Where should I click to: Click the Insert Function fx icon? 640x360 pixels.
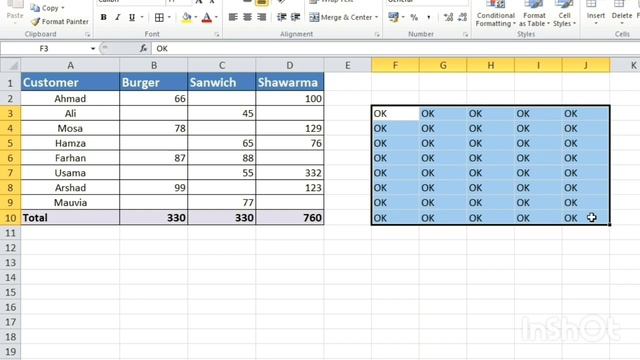pyautogui.click(x=143, y=48)
